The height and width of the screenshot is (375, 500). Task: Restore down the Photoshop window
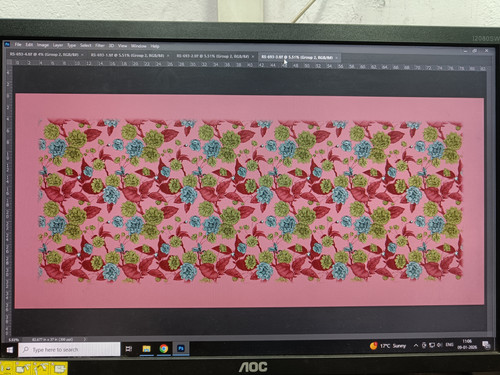coord(475,51)
